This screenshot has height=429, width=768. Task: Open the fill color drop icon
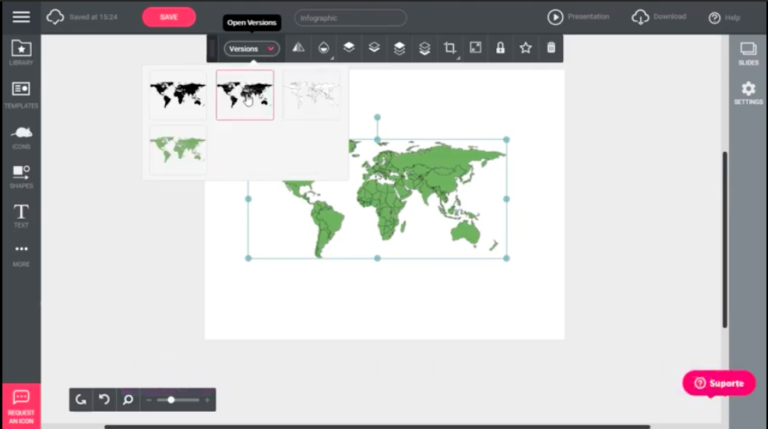click(x=324, y=48)
